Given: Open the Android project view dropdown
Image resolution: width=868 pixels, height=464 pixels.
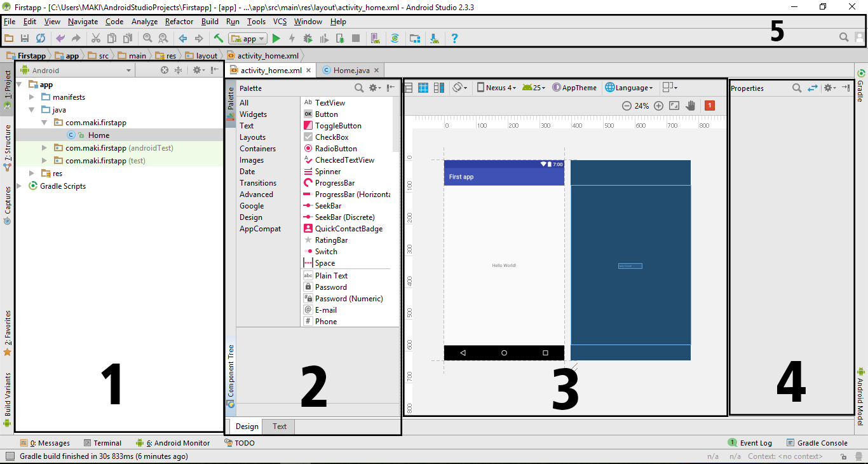Looking at the screenshot, I should [x=76, y=71].
